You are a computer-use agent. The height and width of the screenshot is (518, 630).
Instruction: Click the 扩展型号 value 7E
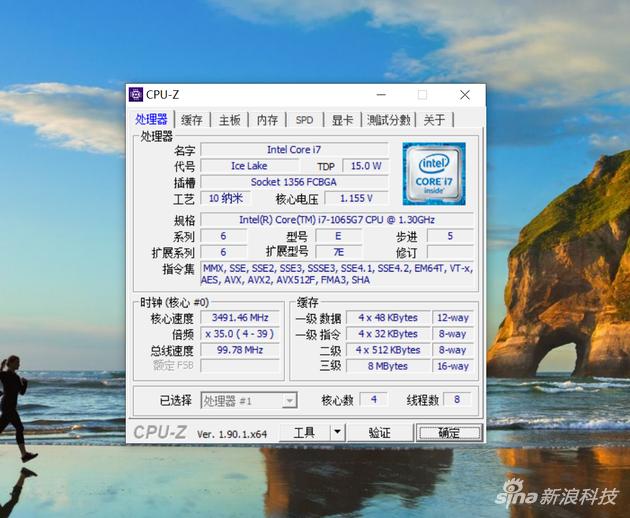coord(338,252)
